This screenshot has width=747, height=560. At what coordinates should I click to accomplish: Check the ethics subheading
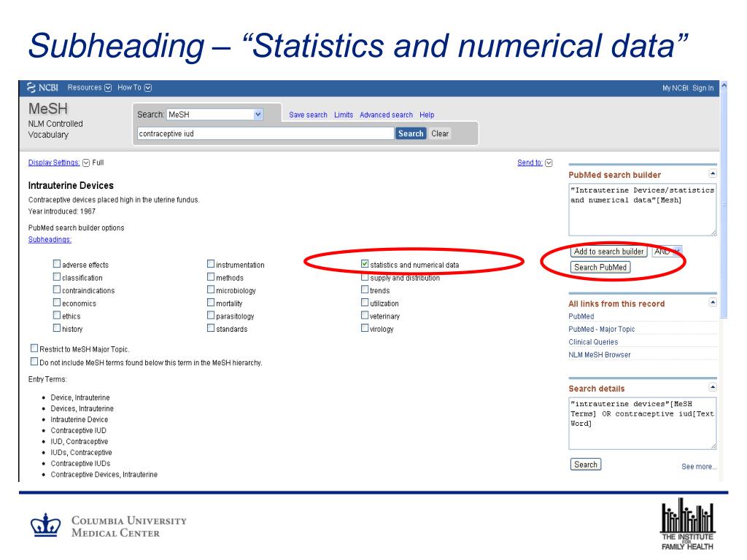tap(57, 315)
